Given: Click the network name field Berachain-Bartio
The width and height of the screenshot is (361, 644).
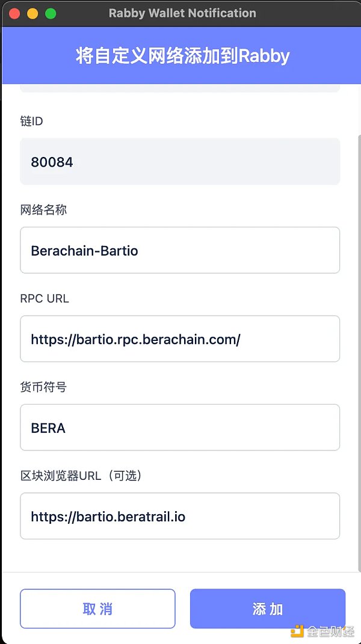Looking at the screenshot, I should pyautogui.click(x=180, y=250).
